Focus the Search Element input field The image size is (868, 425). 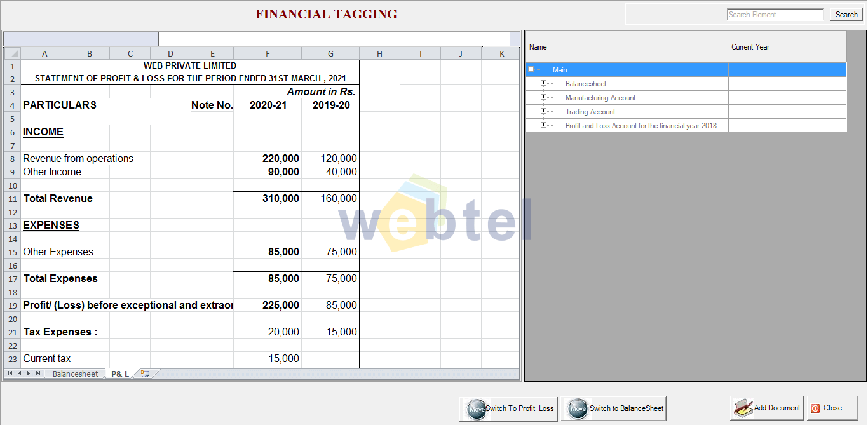775,15
